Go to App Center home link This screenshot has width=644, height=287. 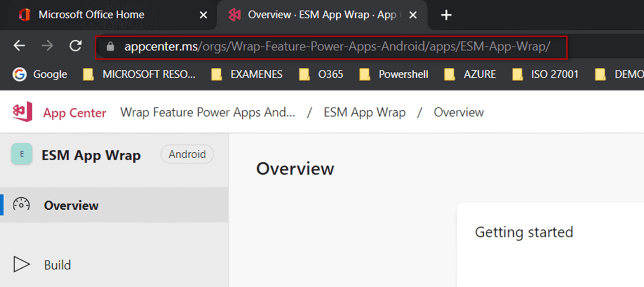coord(74,113)
